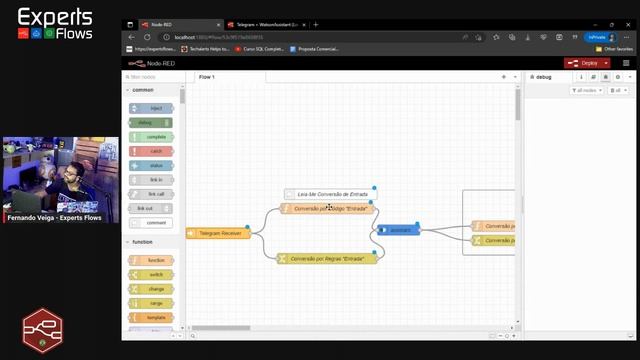This screenshot has height=360, width=640.
Task: Select the link call node in palette
Action: [151, 194]
